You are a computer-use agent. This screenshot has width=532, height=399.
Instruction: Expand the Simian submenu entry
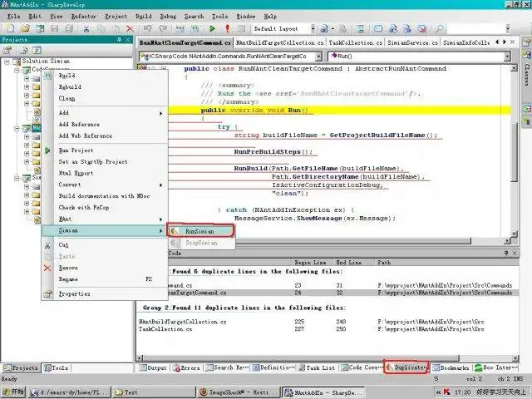[104, 231]
